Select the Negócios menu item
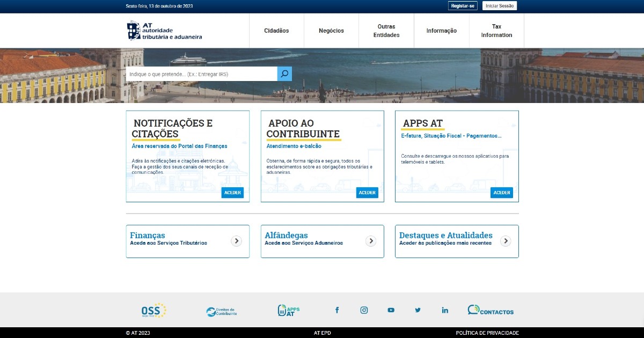This screenshot has height=338, width=644. click(331, 31)
